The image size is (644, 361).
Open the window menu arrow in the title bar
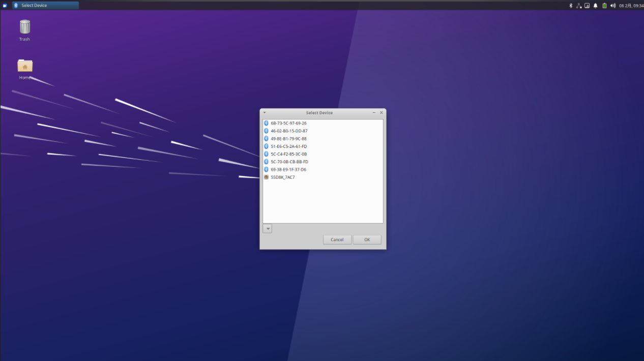265,113
